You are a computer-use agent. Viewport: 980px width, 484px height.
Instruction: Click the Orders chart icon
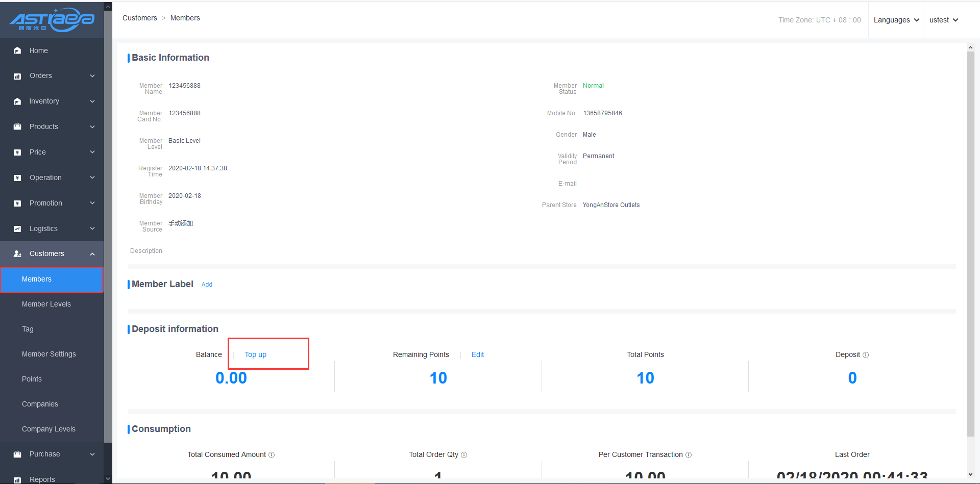click(x=17, y=76)
